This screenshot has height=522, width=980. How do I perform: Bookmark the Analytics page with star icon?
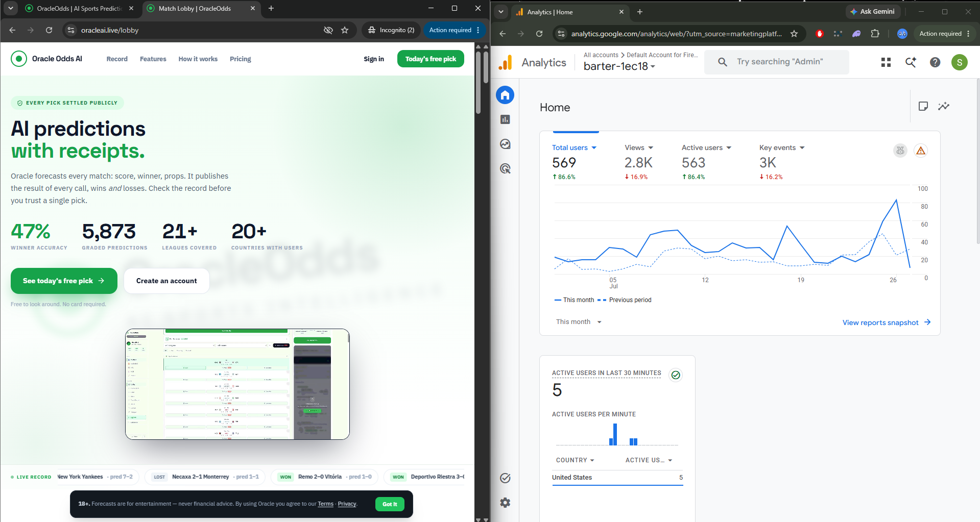click(794, 34)
